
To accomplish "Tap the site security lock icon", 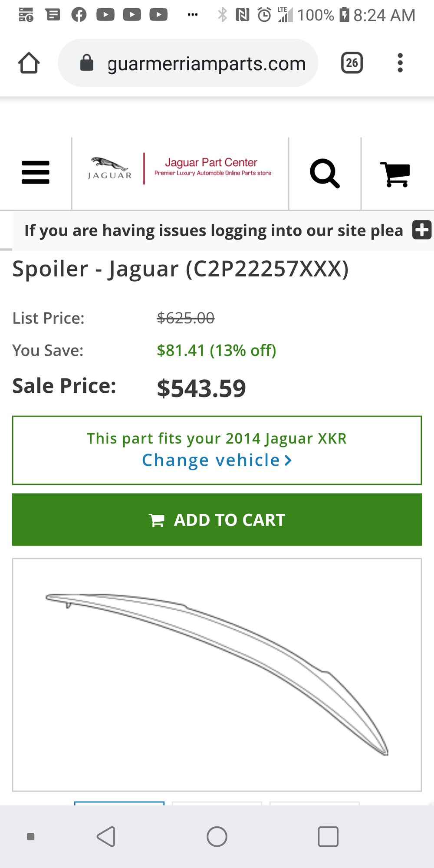I will click(x=87, y=63).
